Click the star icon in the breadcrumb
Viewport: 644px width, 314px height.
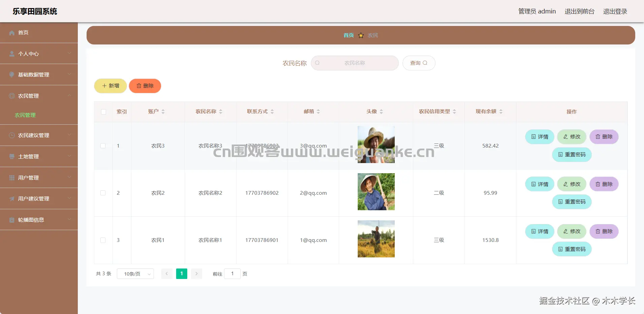pos(361,35)
